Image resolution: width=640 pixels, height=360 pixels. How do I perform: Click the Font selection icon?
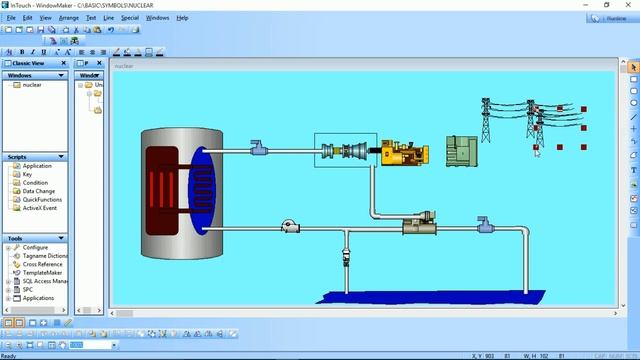coord(9,52)
